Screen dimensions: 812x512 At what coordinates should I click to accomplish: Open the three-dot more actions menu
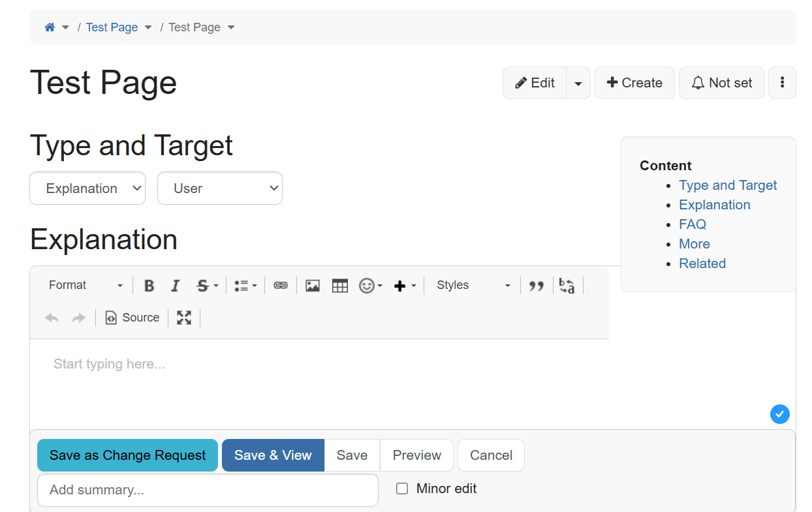[782, 83]
